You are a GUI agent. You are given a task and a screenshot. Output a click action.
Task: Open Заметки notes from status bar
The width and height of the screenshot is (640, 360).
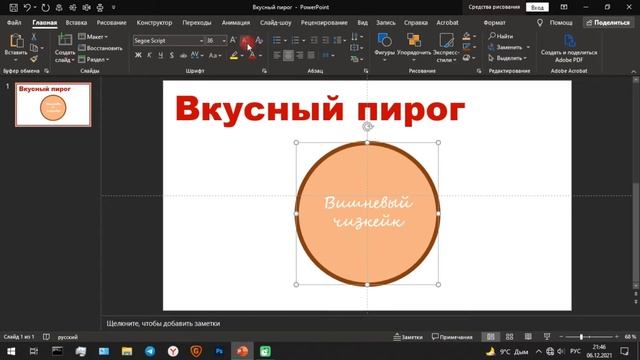[x=408, y=337]
